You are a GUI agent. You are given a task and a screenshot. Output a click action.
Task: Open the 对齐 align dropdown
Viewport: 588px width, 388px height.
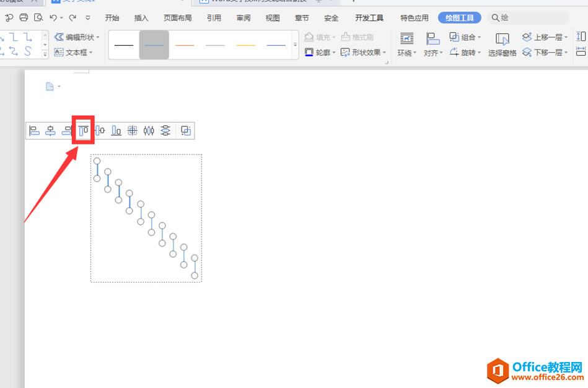pyautogui.click(x=433, y=45)
